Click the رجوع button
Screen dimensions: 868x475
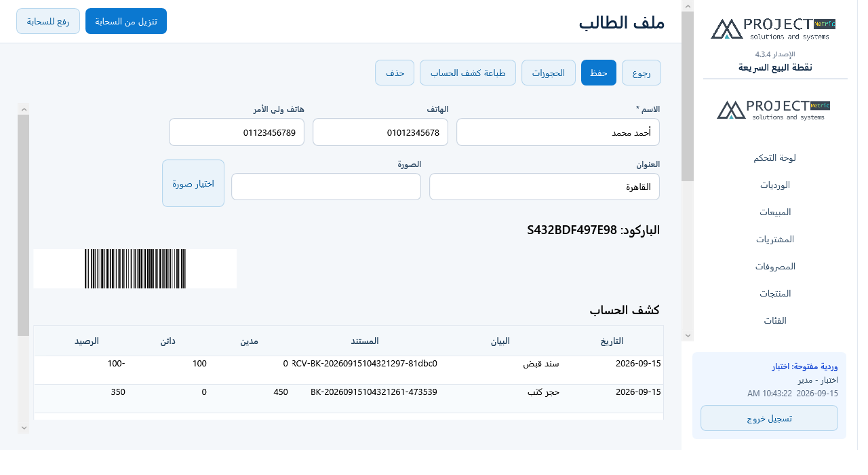tap(642, 73)
